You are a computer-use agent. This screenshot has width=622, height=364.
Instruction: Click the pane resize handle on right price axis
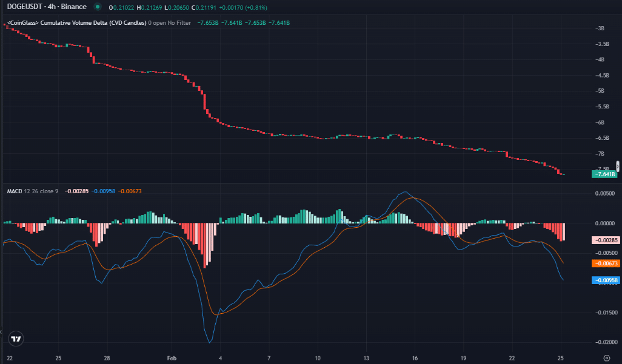tap(618, 166)
